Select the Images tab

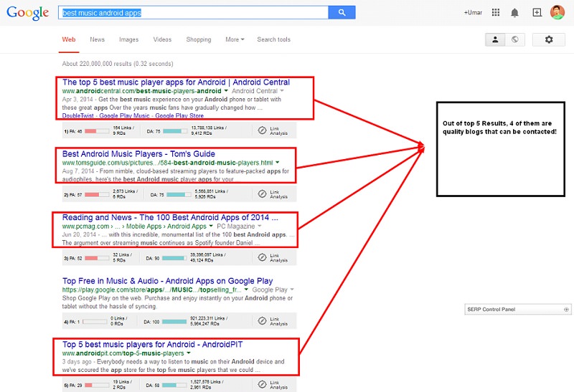pos(129,39)
